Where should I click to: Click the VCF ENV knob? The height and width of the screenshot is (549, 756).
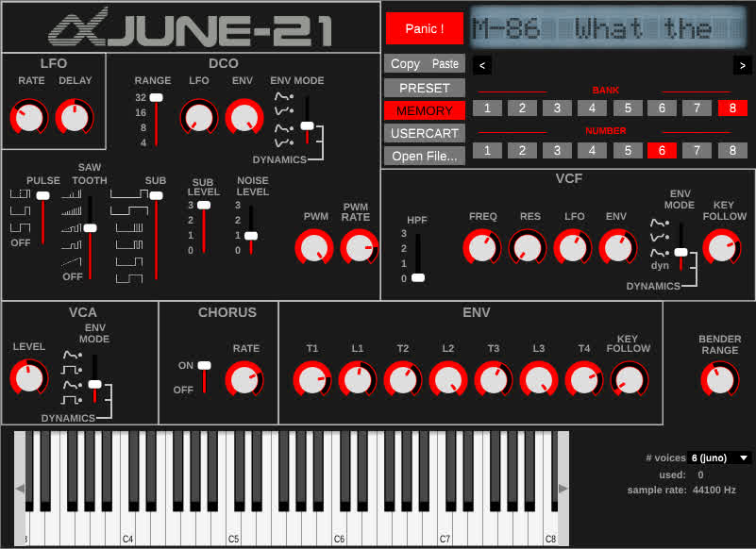coord(617,247)
